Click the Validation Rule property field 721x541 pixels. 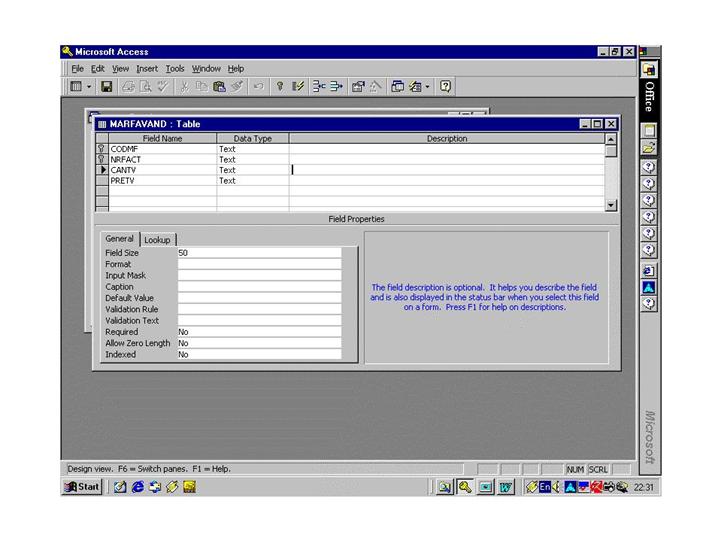pos(259,309)
